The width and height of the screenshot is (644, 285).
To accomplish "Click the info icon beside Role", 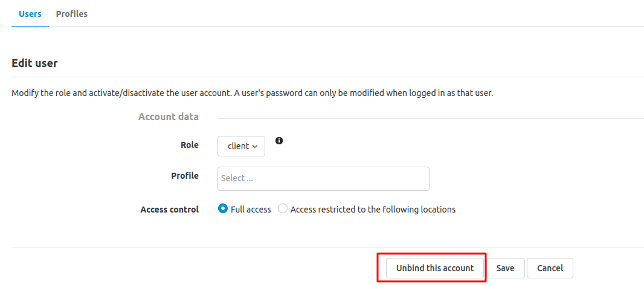I will coord(279,141).
